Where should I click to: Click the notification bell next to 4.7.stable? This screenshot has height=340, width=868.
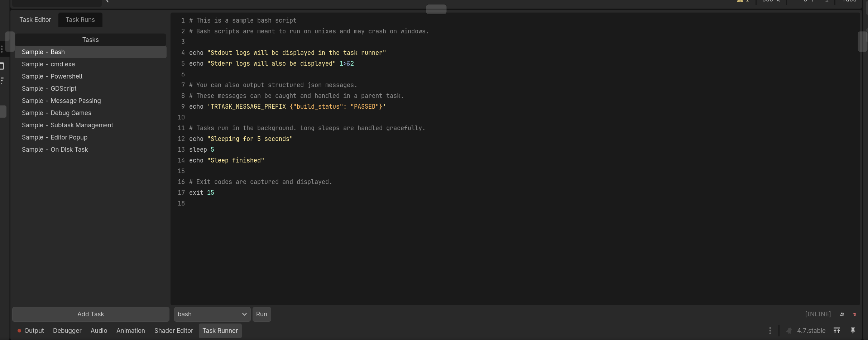[x=789, y=331]
